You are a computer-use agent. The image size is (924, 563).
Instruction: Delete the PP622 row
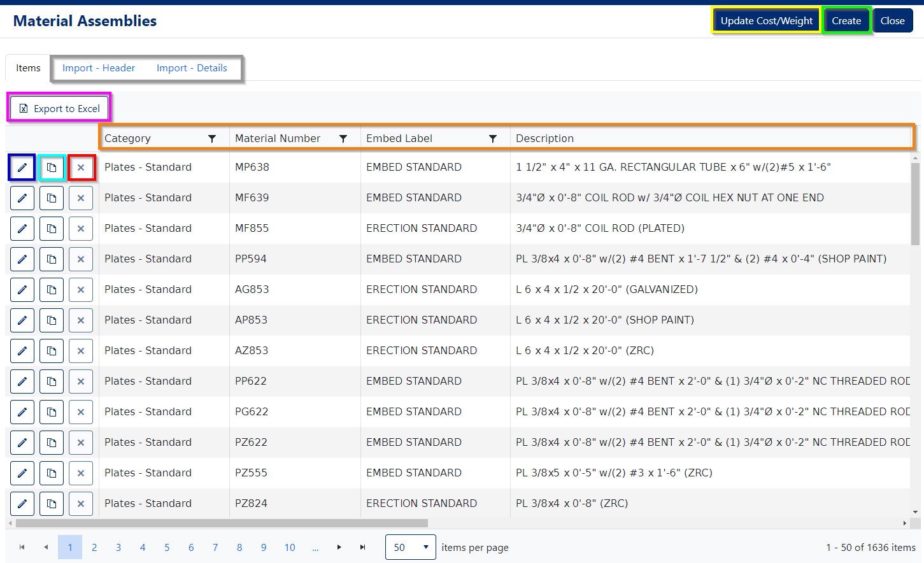point(81,381)
